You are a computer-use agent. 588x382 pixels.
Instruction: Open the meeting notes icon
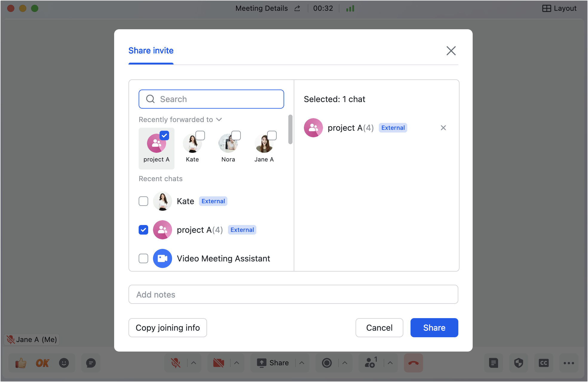point(494,363)
